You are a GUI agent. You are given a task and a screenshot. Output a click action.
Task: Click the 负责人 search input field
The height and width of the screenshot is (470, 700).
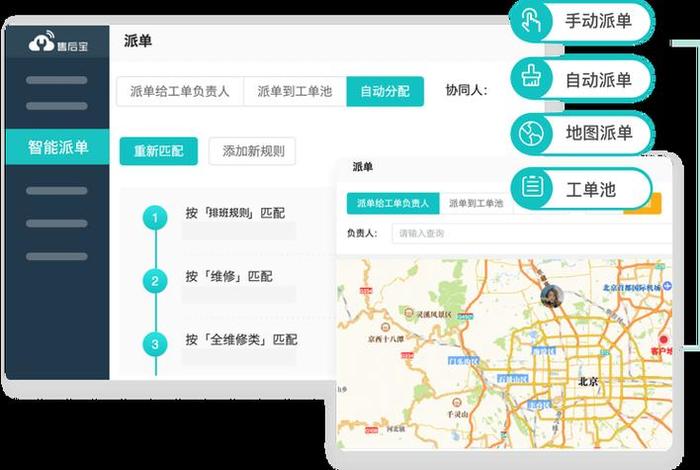(x=531, y=233)
